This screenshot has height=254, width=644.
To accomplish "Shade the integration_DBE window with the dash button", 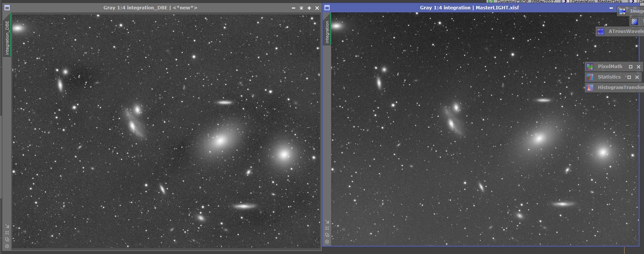I will tap(293, 8).
